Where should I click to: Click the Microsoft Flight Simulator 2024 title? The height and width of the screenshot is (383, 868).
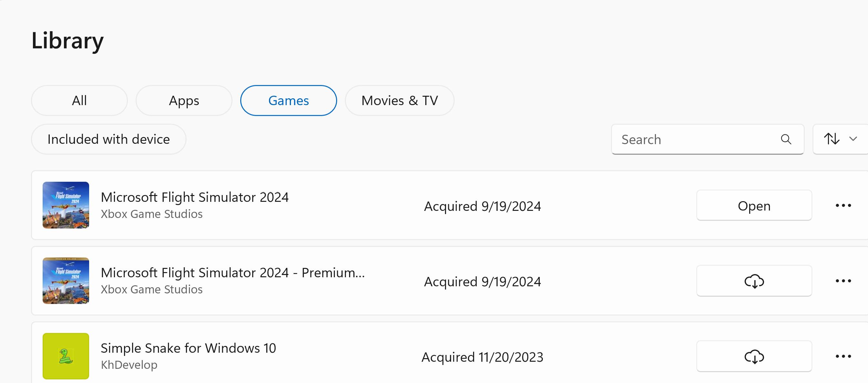(x=195, y=197)
